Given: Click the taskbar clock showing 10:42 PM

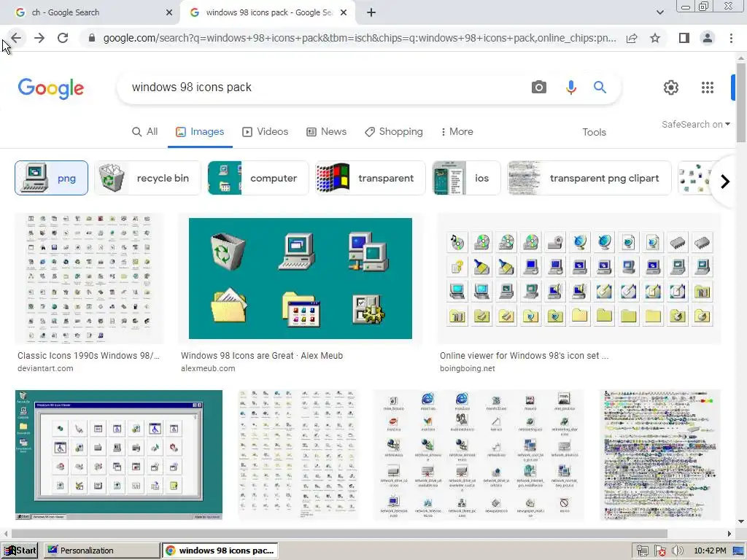Looking at the screenshot, I should pos(710,551).
